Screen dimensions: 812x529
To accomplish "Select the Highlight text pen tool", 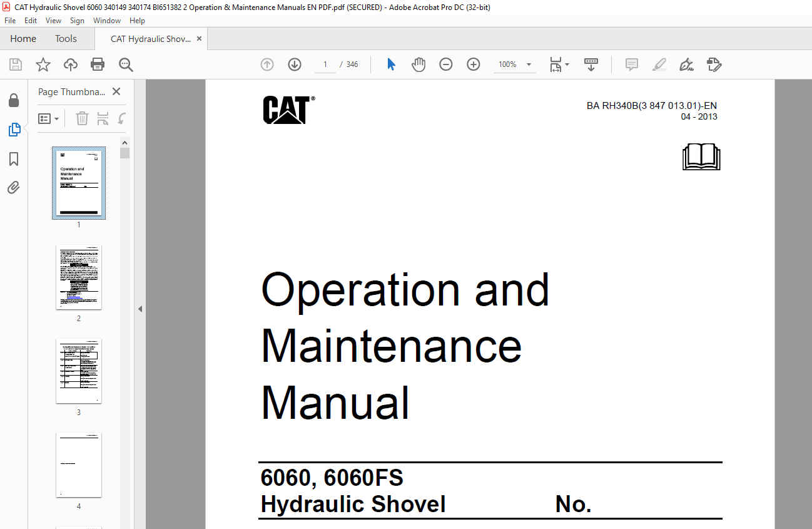I will coord(659,64).
